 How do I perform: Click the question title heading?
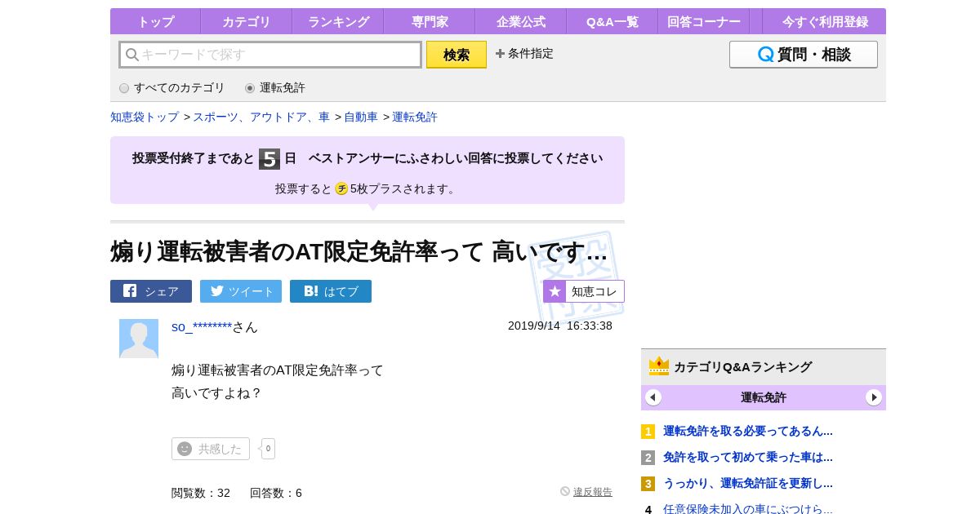tap(359, 251)
